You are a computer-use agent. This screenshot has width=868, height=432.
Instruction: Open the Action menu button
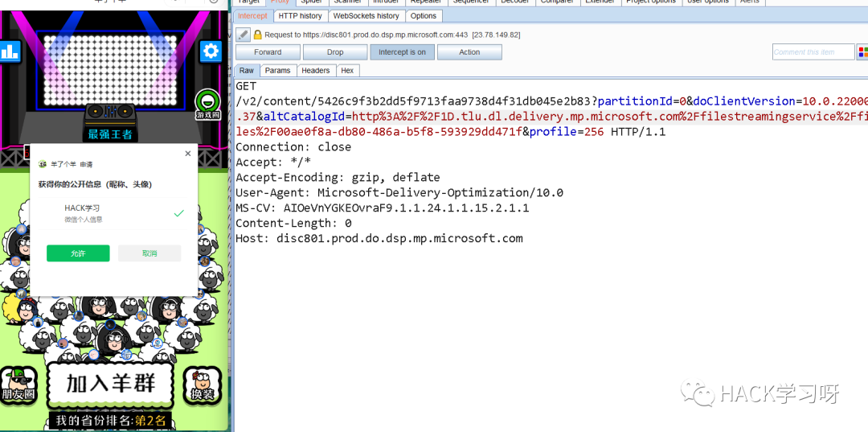469,52
